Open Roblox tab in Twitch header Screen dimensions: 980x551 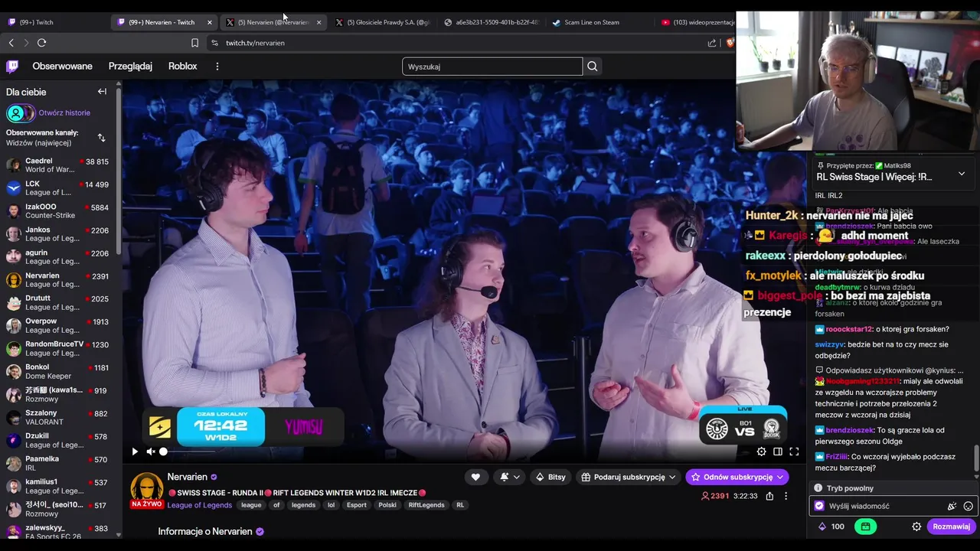pos(182,67)
